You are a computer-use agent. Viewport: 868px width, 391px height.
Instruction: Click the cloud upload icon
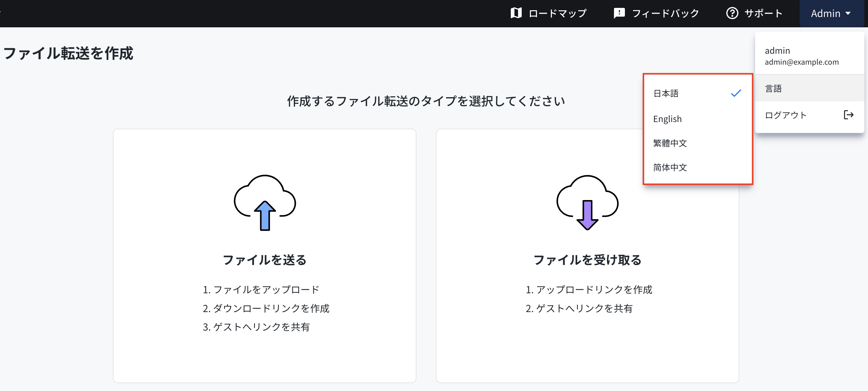click(265, 202)
